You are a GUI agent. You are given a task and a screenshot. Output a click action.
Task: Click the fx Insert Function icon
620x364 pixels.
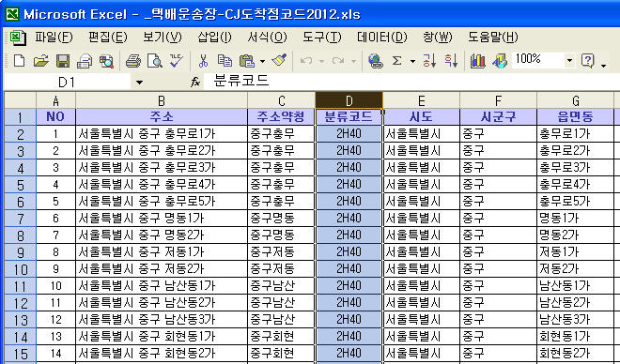click(195, 83)
